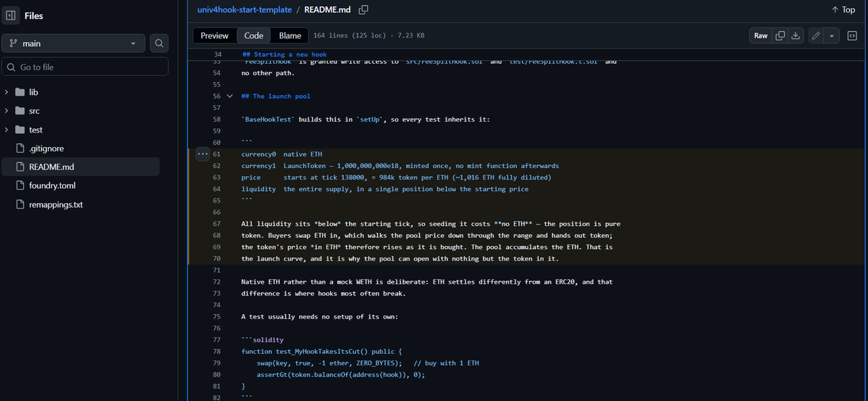Click the '## The launch pool' heading text
Viewport: 868px width, 401px height.
pos(276,96)
